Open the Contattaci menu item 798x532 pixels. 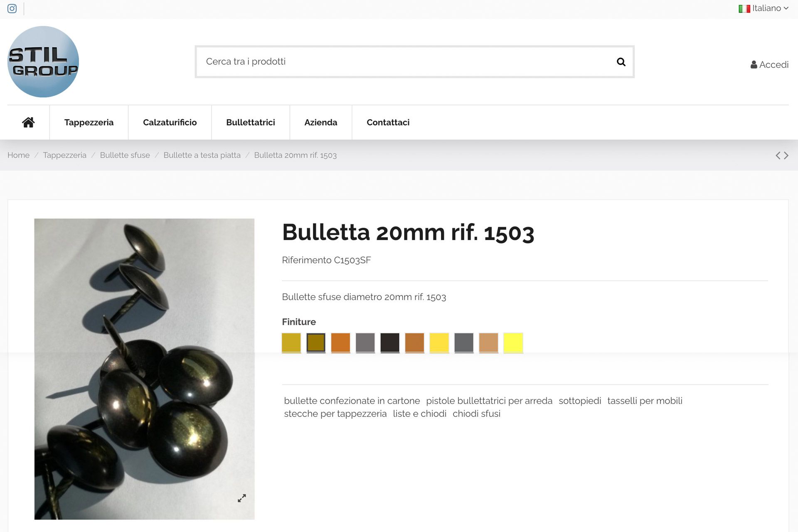point(388,122)
